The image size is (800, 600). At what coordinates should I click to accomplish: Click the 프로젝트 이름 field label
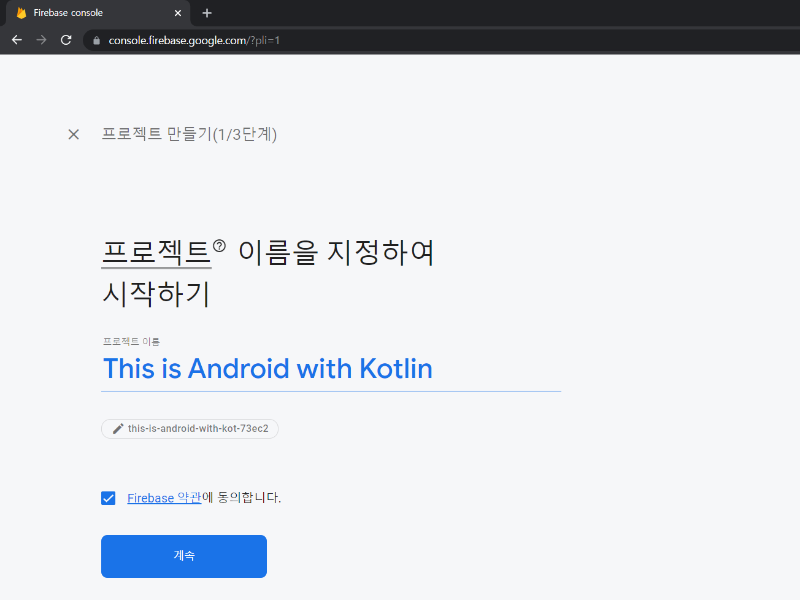tap(131, 341)
